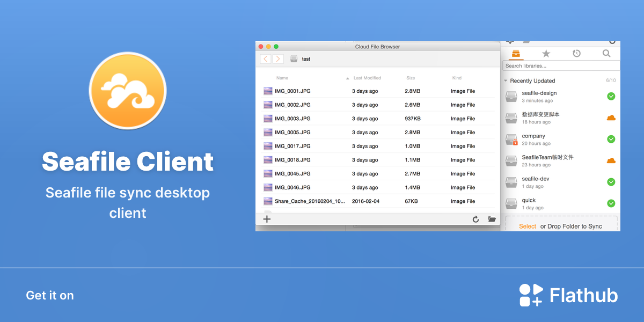The width and height of the screenshot is (644, 322).
Task: Select the quick library name
Action: [x=529, y=200]
